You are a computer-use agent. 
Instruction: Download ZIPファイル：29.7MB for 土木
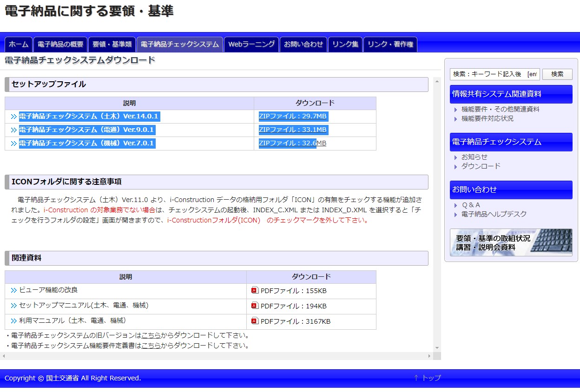[292, 116]
